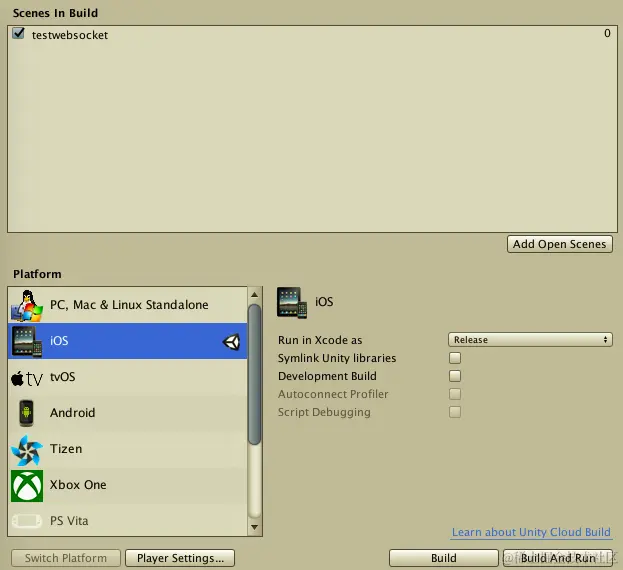This screenshot has height=570, width=623.
Task: Click the Build button
Action: (443, 558)
